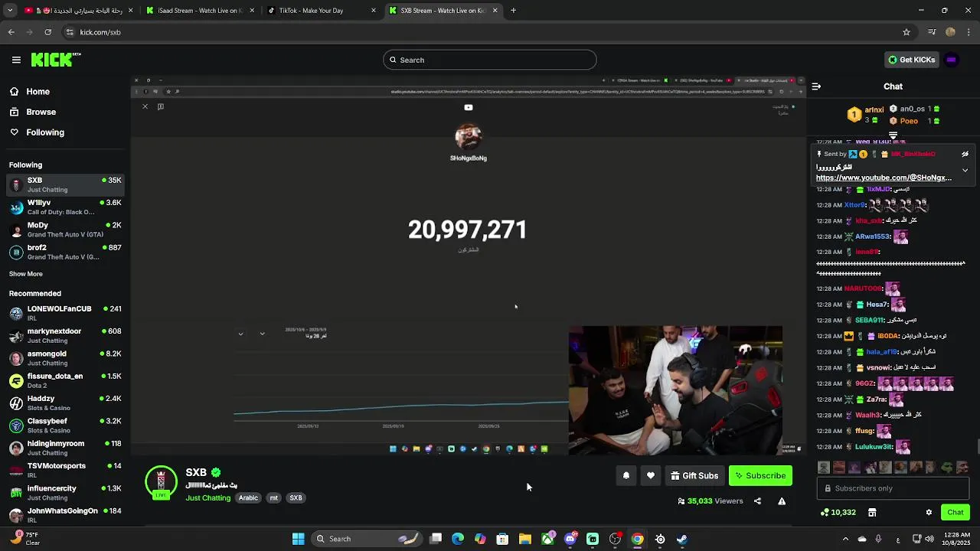Switch to iSaad Stream browser tab
The image size is (980, 551).
tap(199, 11)
